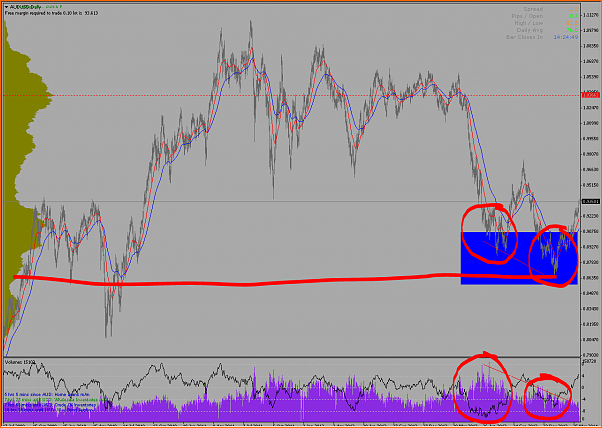Click the black current-price tag on price axis
This screenshot has height=428, width=602.
(x=590, y=201)
